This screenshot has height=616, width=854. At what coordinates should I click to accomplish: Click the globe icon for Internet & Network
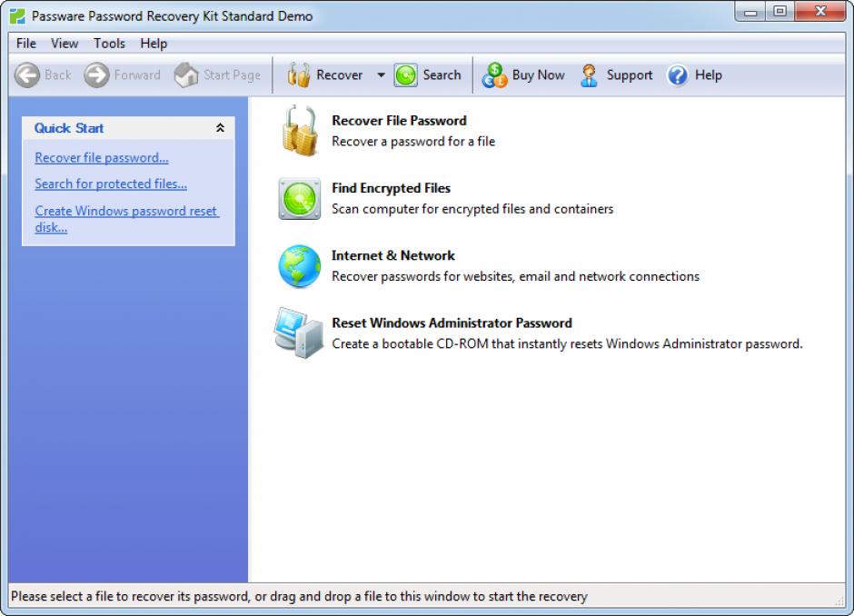tap(300, 266)
